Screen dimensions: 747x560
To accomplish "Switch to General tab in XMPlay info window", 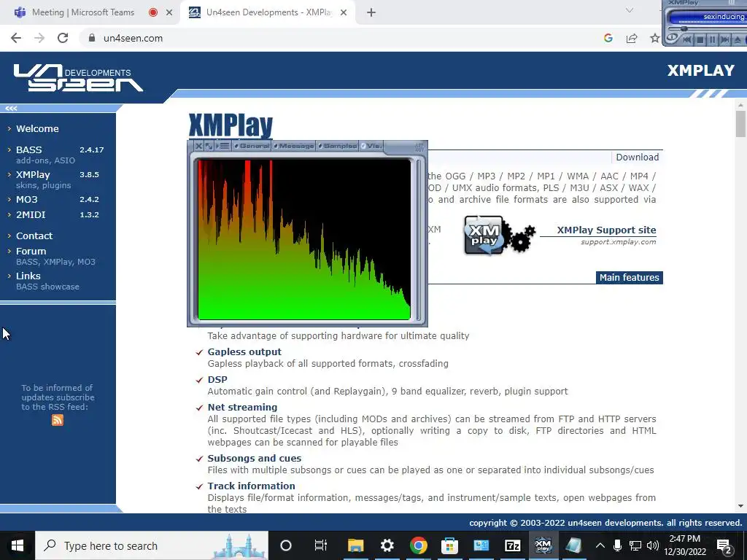I will tap(252, 146).
